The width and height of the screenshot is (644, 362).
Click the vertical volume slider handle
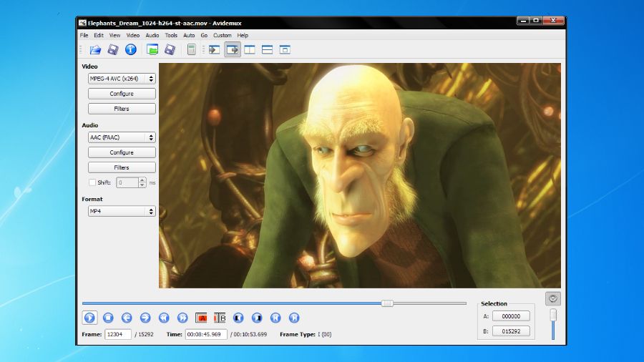[553, 315]
